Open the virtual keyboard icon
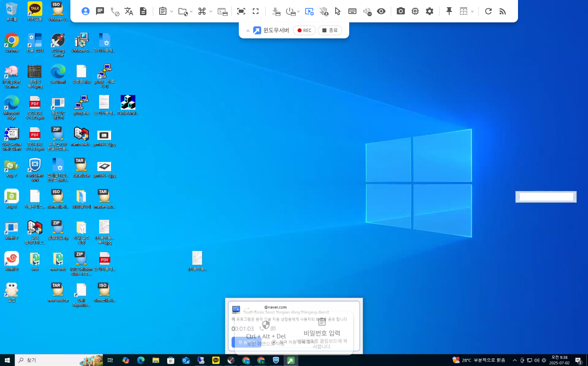This screenshot has height=366, width=588. click(352, 11)
